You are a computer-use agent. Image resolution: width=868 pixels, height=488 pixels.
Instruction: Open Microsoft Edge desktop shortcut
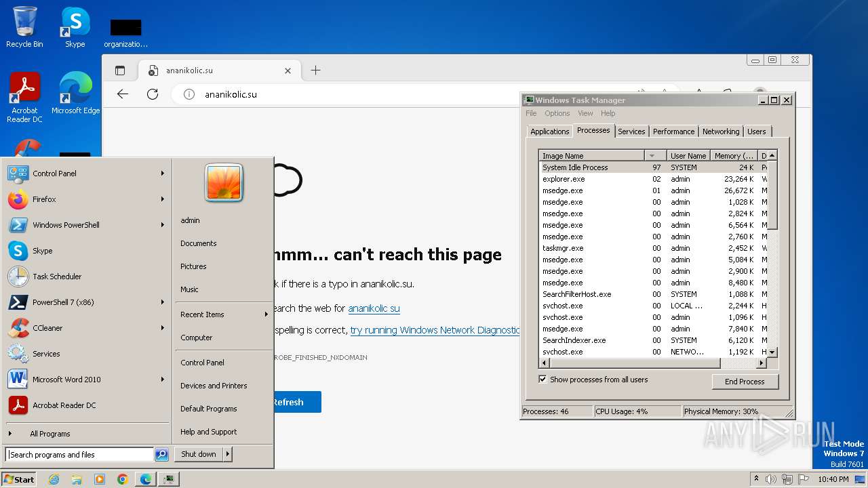point(75,94)
